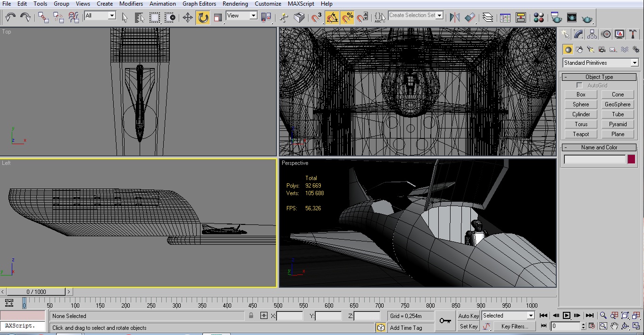
Task: Collapse the Object Type rollout
Action: coord(599,77)
